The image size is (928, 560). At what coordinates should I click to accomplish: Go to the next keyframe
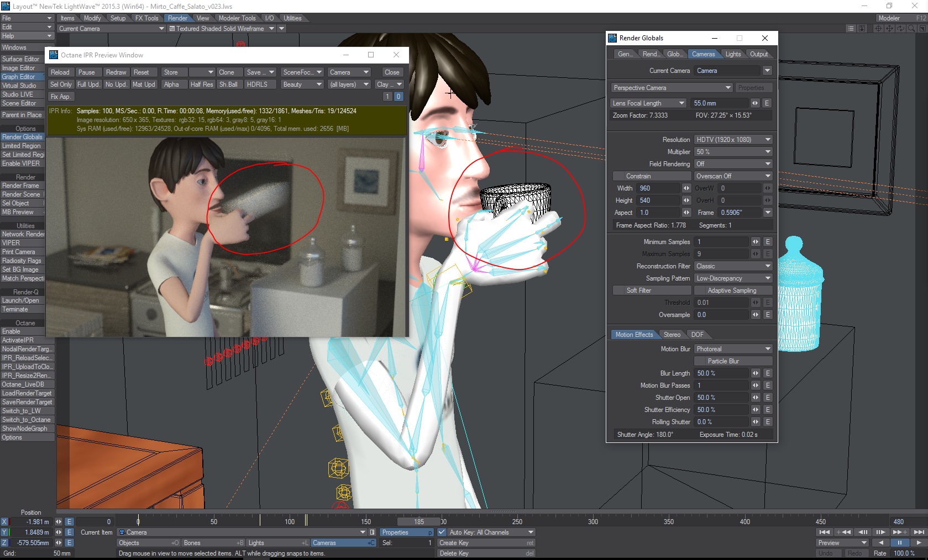coord(900,532)
